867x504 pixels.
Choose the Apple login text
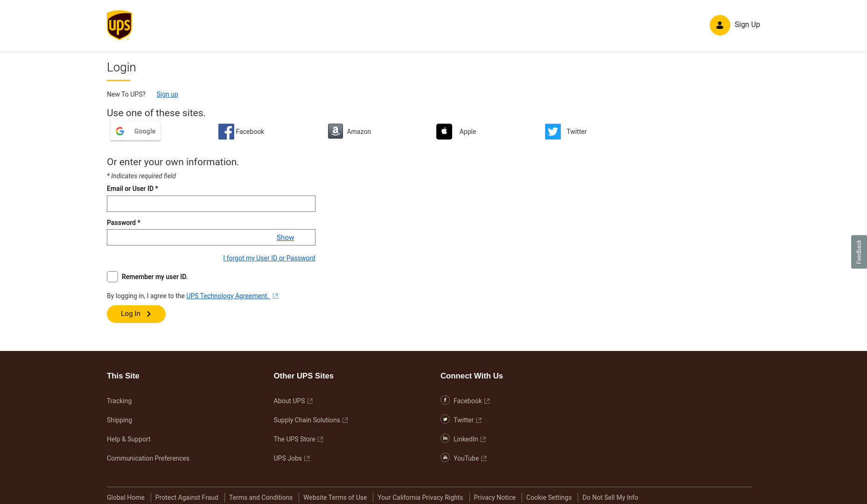[x=468, y=132]
